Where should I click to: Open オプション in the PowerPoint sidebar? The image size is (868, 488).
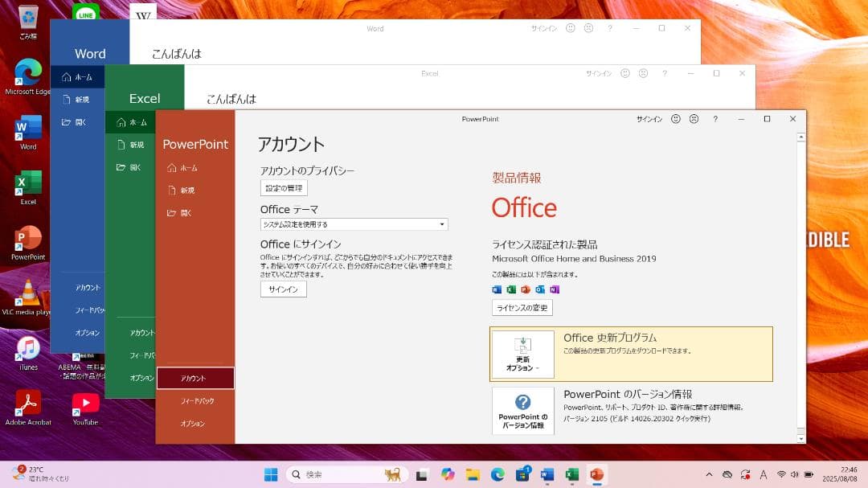pos(195,422)
